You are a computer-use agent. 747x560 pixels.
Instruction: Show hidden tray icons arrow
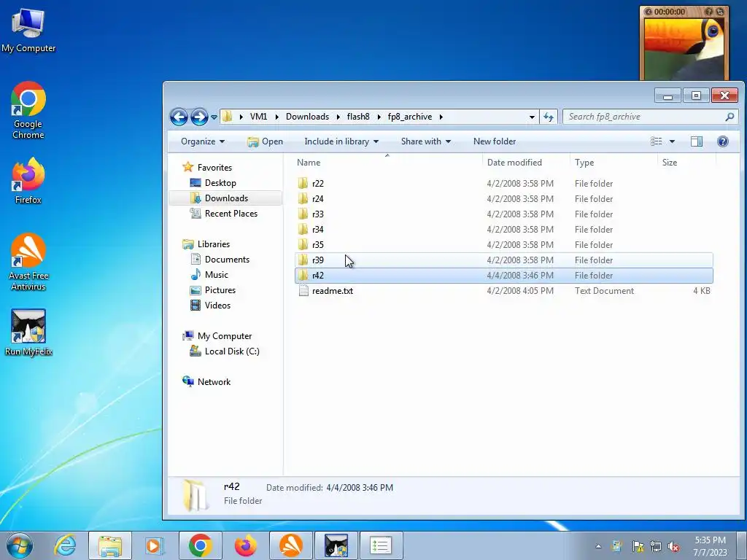tap(598, 546)
